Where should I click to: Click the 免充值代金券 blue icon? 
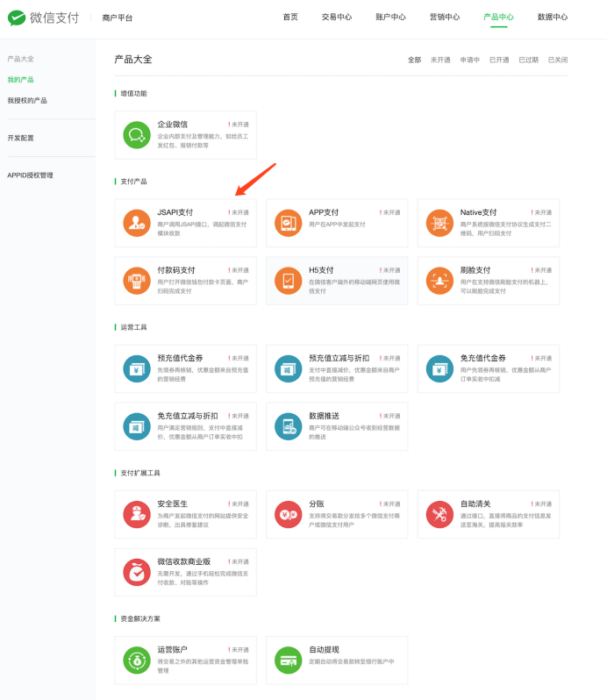439,368
